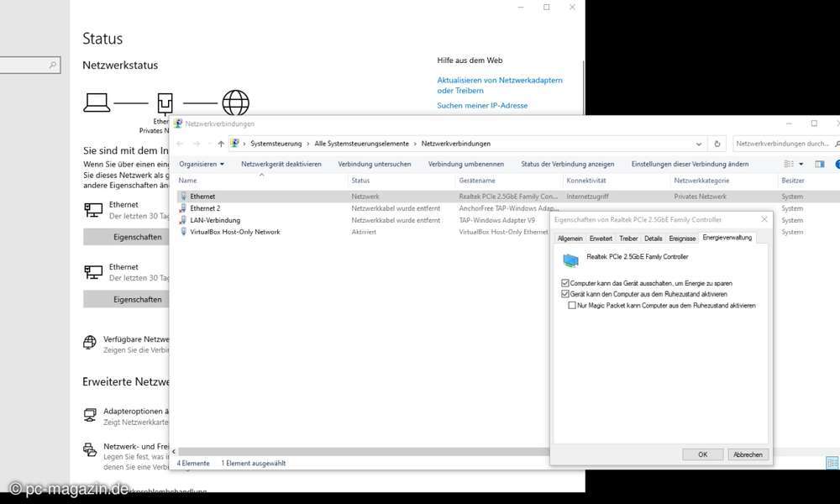Open the Organisieren dropdown menu
Image resolution: width=840 pixels, height=504 pixels.
202,164
